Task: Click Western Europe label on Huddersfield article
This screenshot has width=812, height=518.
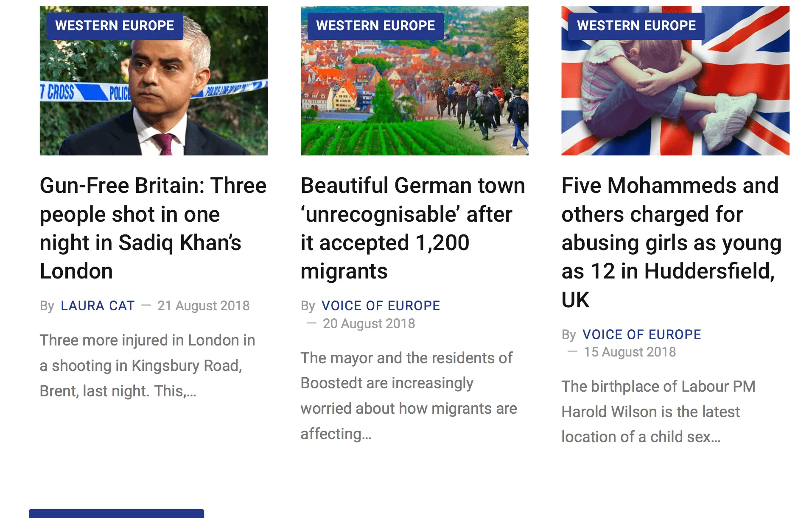Action: pyautogui.click(x=636, y=26)
